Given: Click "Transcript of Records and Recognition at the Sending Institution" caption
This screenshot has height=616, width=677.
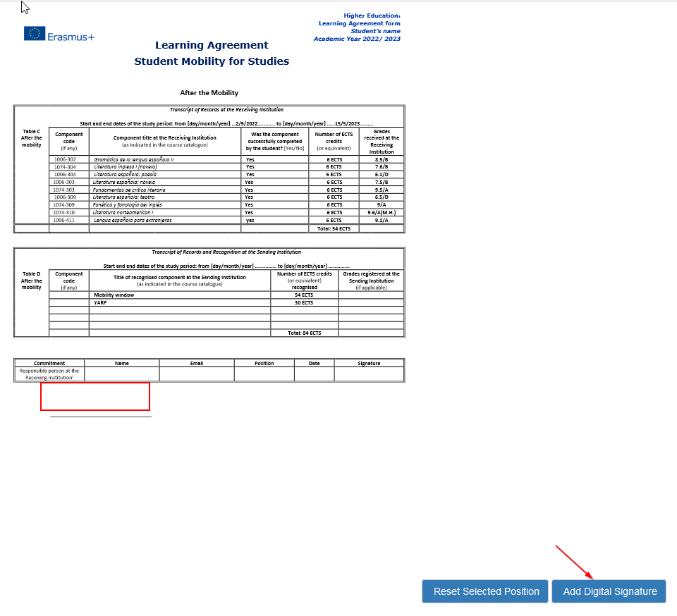Looking at the screenshot, I should point(226,252).
